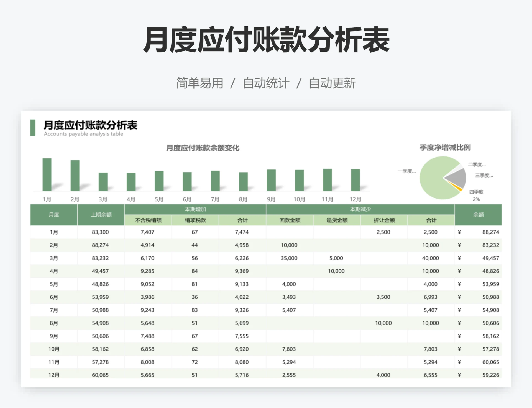Viewport: 532px width, 408px height.
Task: Select the 1月 column bar in the chart
Action: pos(47,175)
